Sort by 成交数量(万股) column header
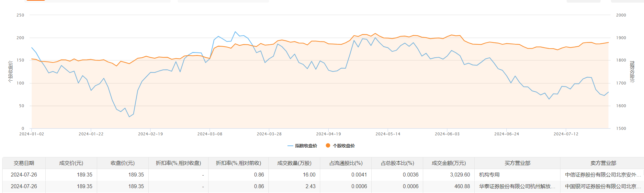The image size is (644, 193). [x=294, y=163]
